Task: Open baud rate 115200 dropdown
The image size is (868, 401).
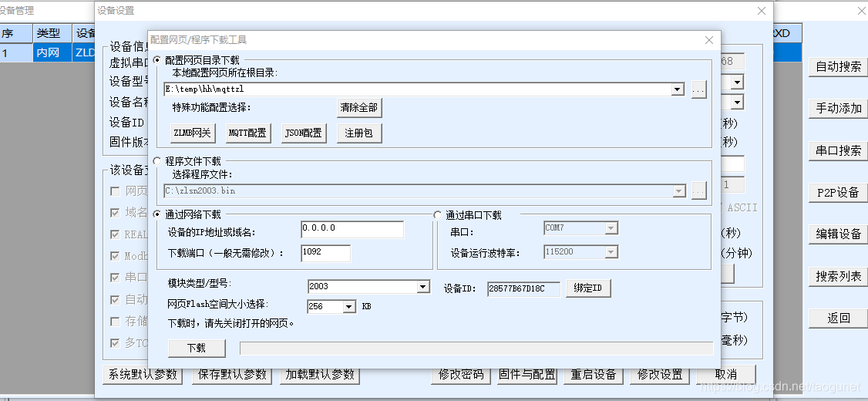Action: click(x=611, y=252)
